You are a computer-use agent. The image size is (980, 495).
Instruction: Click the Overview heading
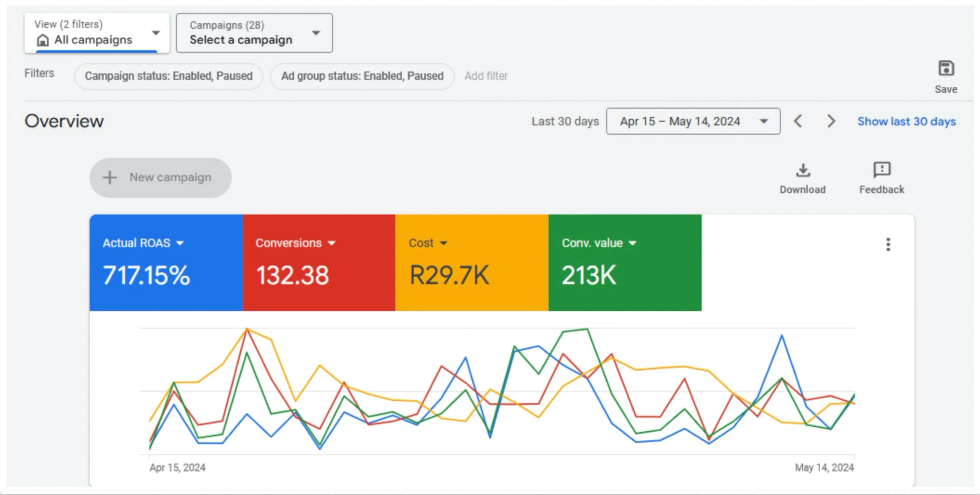[64, 121]
